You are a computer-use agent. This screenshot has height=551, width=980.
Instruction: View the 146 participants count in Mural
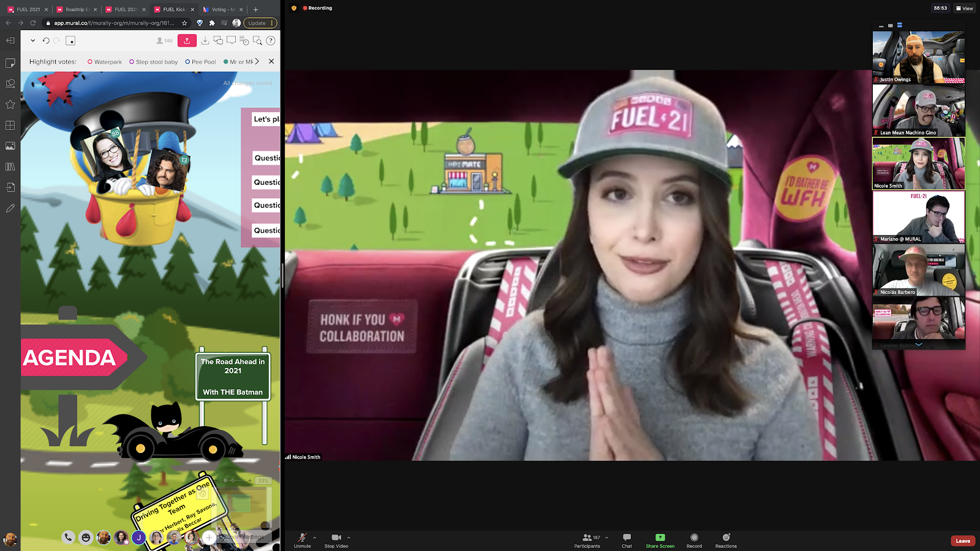coord(164,40)
